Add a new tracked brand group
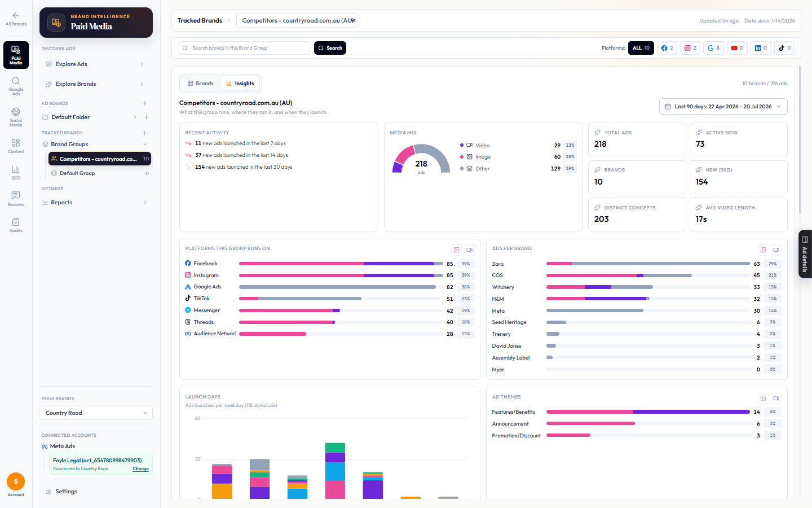This screenshot has width=812, height=508. 145,133
